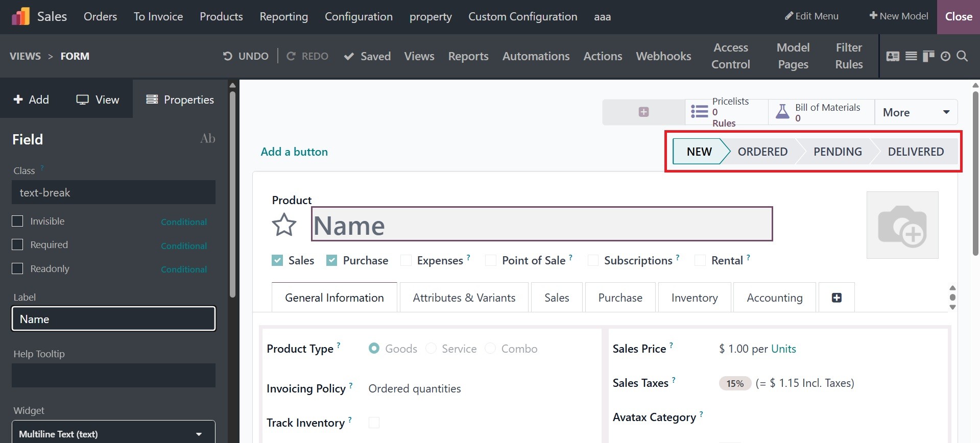Open the search view magnifier icon
Viewport: 980px width, 443px height.
(962, 56)
